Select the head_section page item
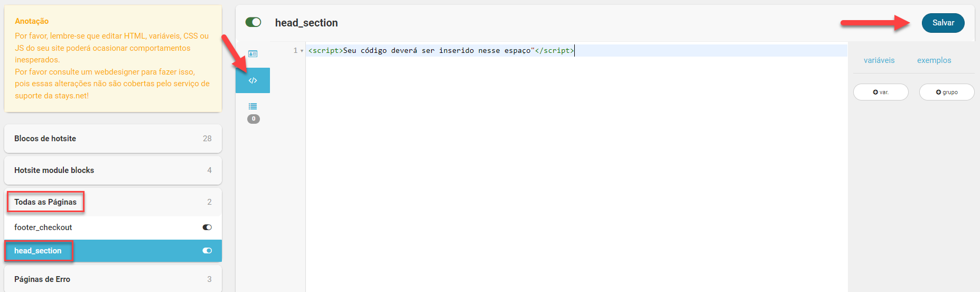The width and height of the screenshot is (980, 292). (113, 251)
